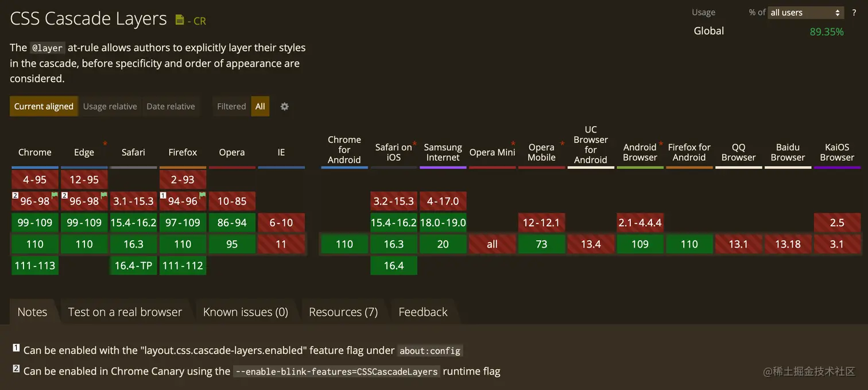The height and width of the screenshot is (390, 868).
Task: Click the Samsung Internet 20 cell
Action: click(443, 244)
